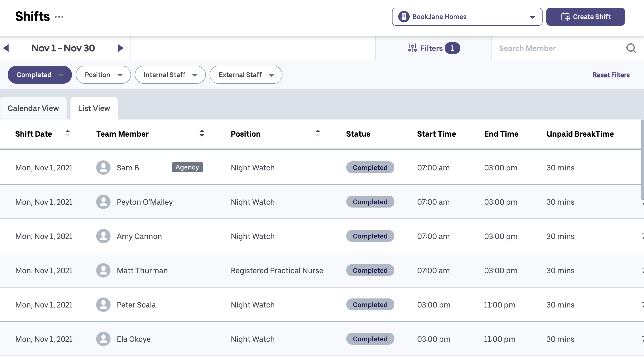Sort by Shift Date column arrows
Image resolution: width=644 pixels, height=357 pixels.
point(67,134)
